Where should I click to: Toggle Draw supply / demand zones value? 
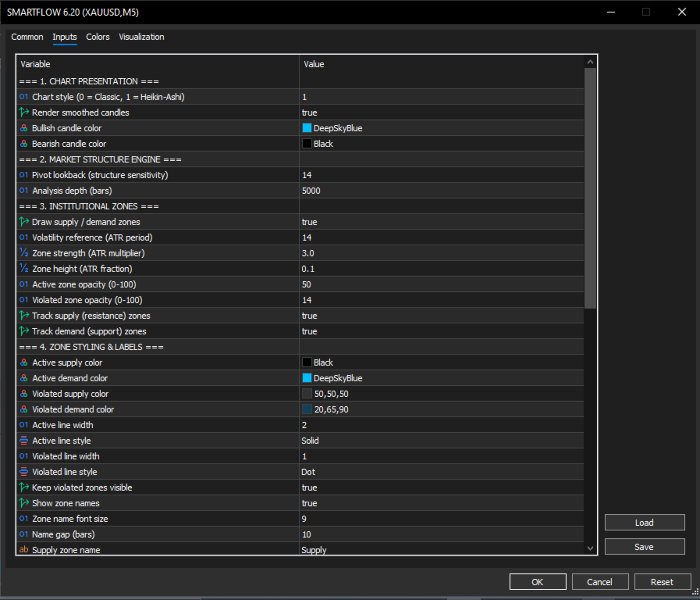tap(441, 222)
